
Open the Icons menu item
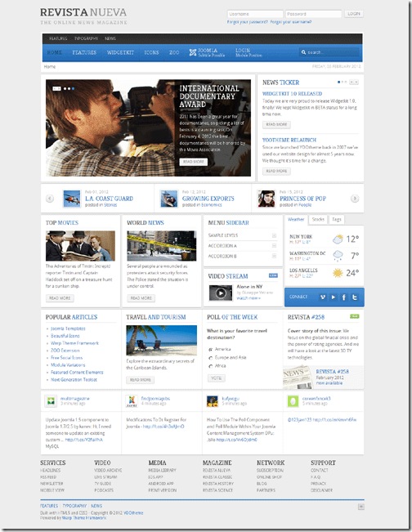pyautogui.click(x=151, y=52)
